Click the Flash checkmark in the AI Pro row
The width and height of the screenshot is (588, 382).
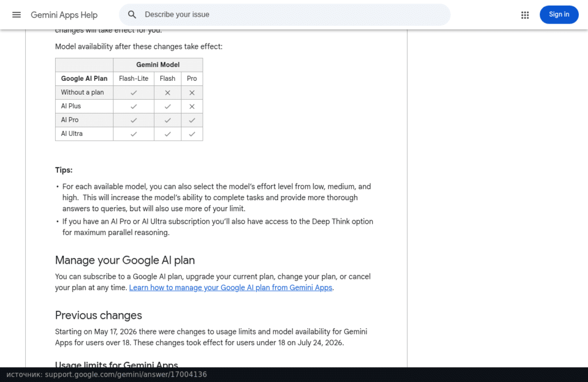pos(168,120)
